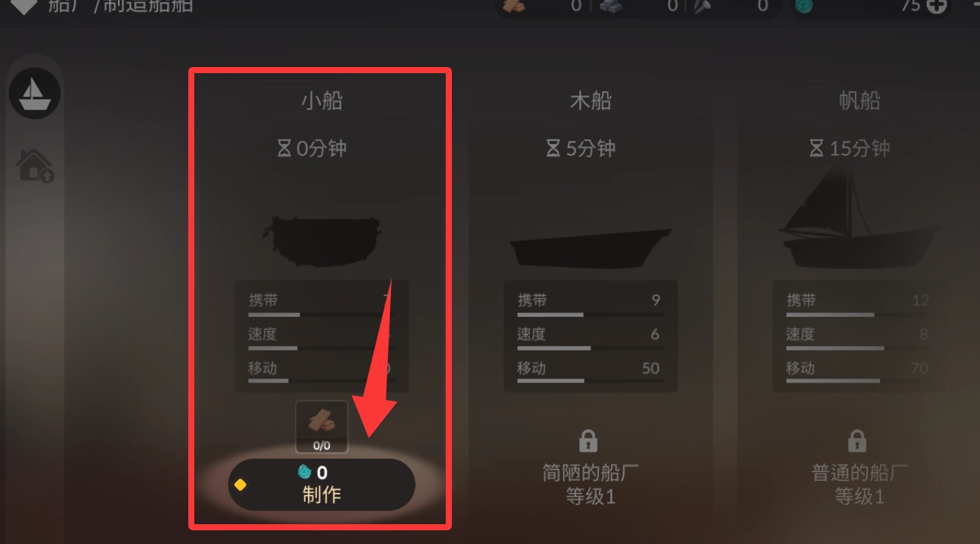Tap the lock icon under the 木船 card
Viewport: 980px width, 544px height.
pyautogui.click(x=588, y=440)
